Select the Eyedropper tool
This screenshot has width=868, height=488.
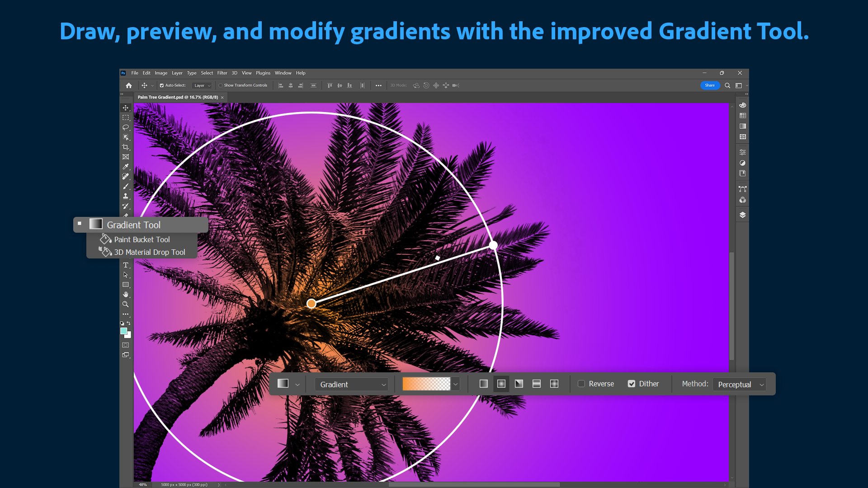coord(126,167)
